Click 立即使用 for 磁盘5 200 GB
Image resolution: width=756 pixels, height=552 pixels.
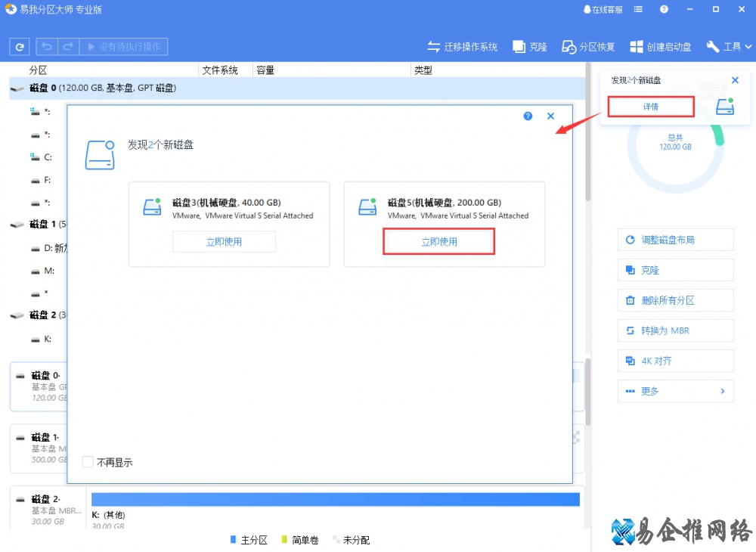[438, 242]
